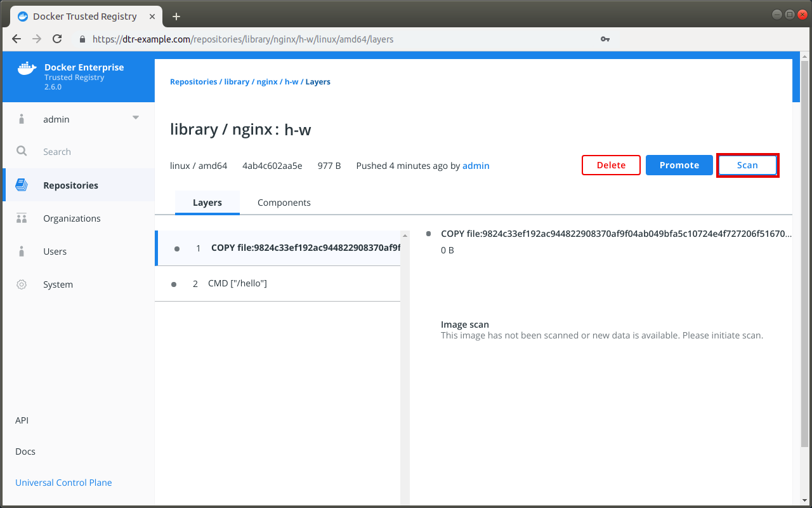Click the Docker whale logo
Viewport: 812px width, 508px height.
pos(27,69)
